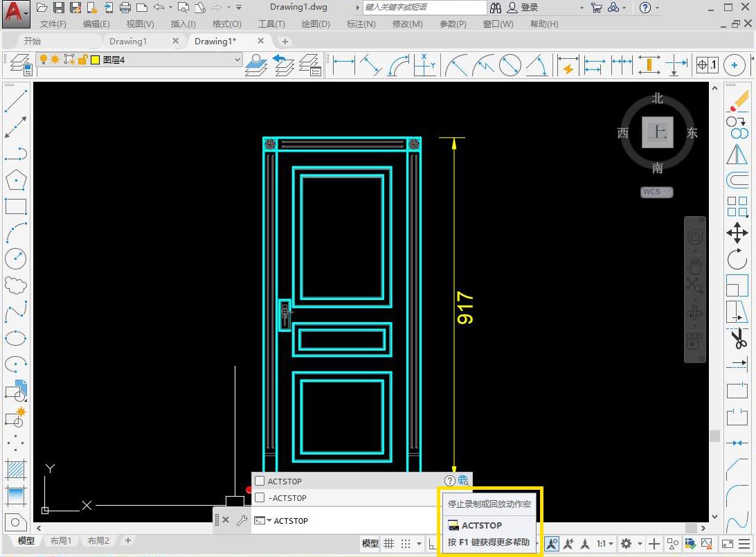756x557 pixels.
Task: Select the Erase tool on right toolbar
Action: [x=737, y=102]
